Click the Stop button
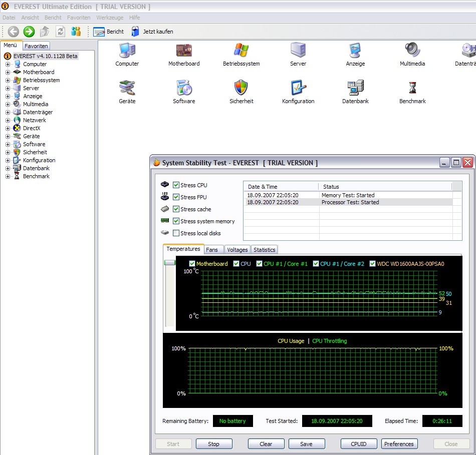The image size is (476, 455). coord(214,444)
